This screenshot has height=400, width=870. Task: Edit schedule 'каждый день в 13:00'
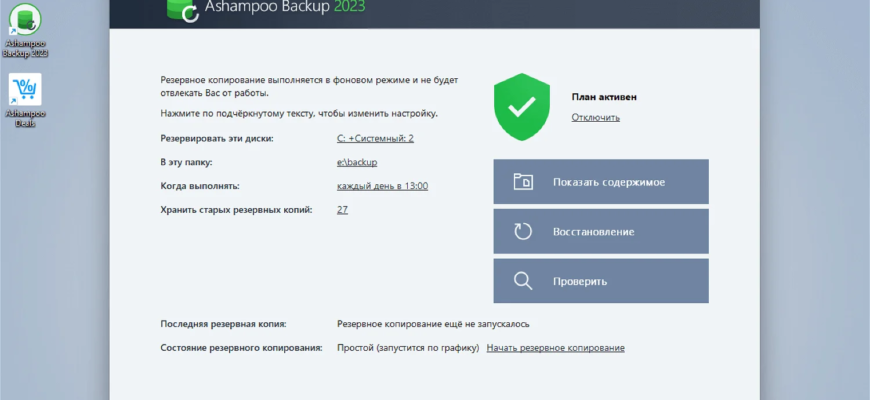[x=382, y=186]
